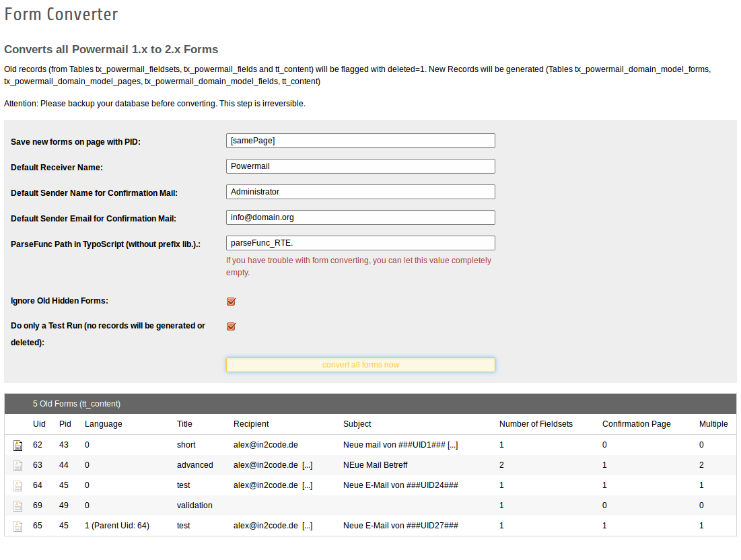The image size is (741, 560).
Task: Click convert all forms now button
Action: [x=361, y=365]
